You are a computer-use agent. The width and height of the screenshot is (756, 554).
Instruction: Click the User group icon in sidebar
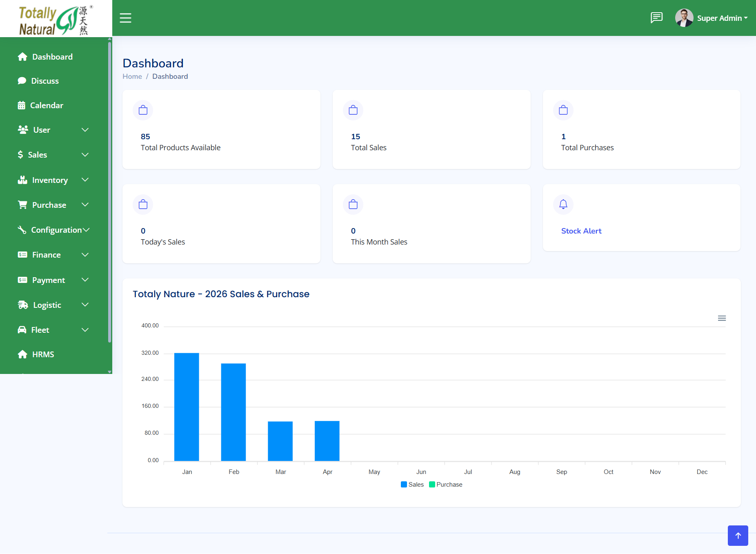coord(23,130)
